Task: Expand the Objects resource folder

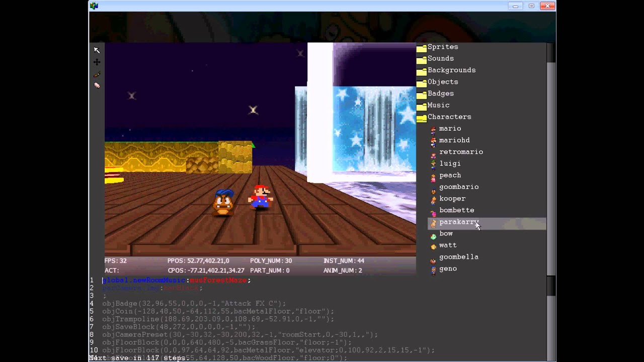Action: pos(443,81)
